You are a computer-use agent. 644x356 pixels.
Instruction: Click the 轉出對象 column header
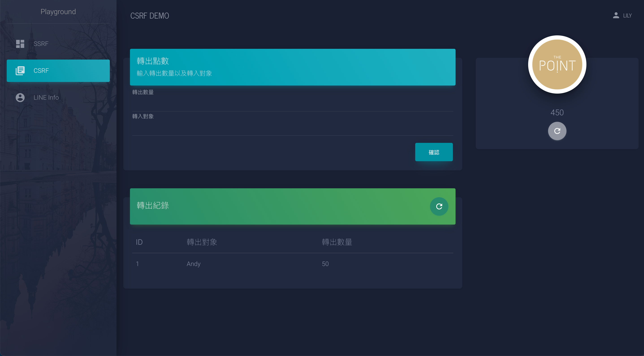(x=202, y=242)
